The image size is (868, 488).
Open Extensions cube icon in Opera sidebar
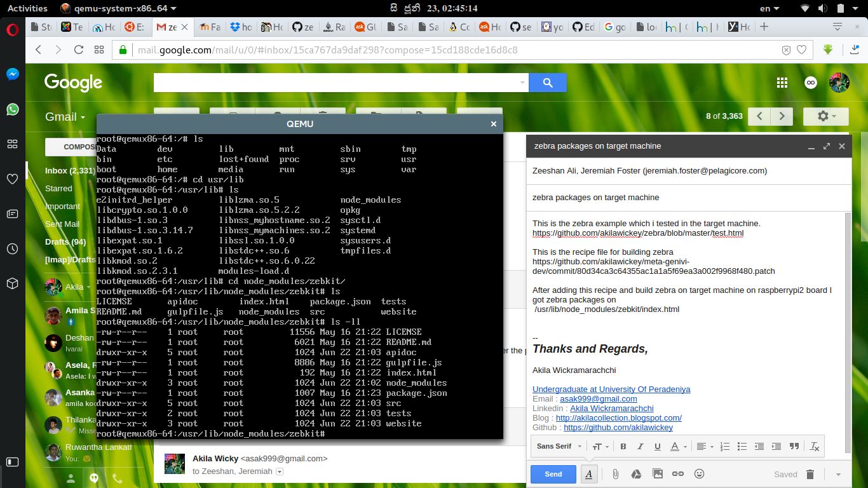[12, 283]
